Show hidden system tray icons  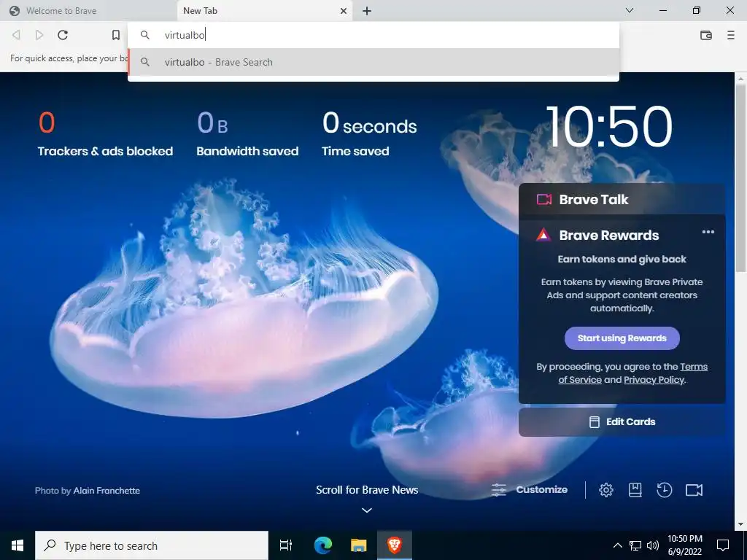click(x=617, y=545)
